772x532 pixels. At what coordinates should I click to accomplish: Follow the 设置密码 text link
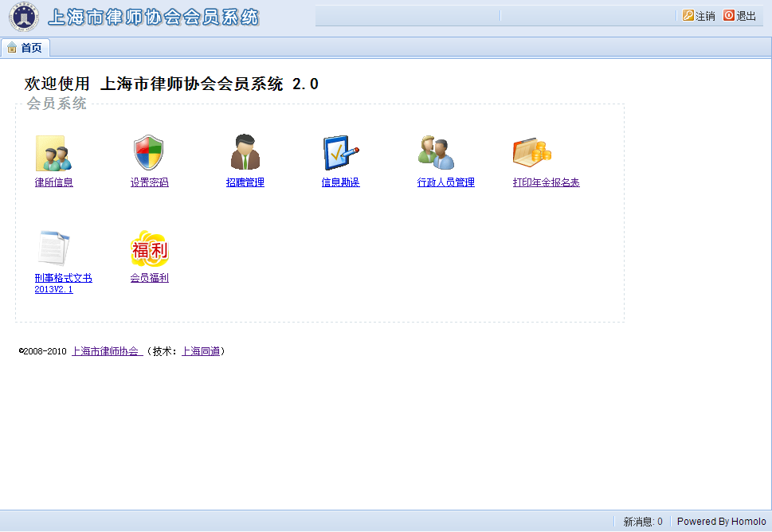150,182
